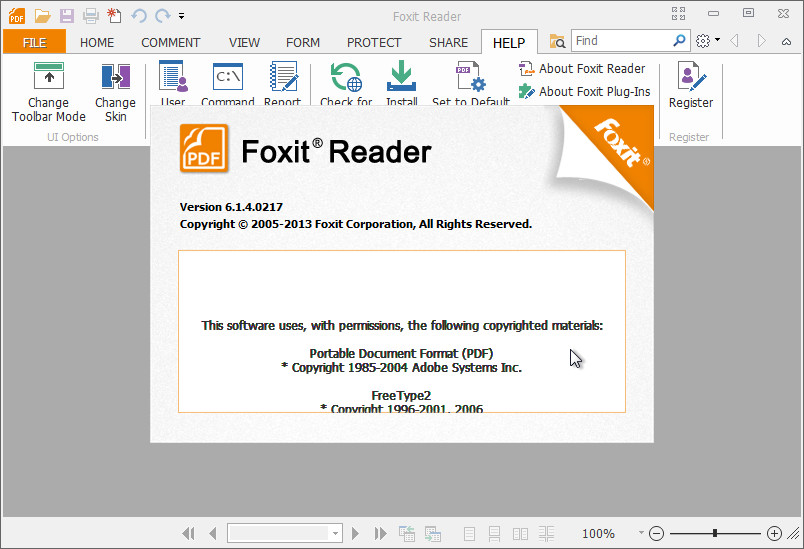Screen dimensions: 804x549
Task: Click the next view icon
Action: 433,534
